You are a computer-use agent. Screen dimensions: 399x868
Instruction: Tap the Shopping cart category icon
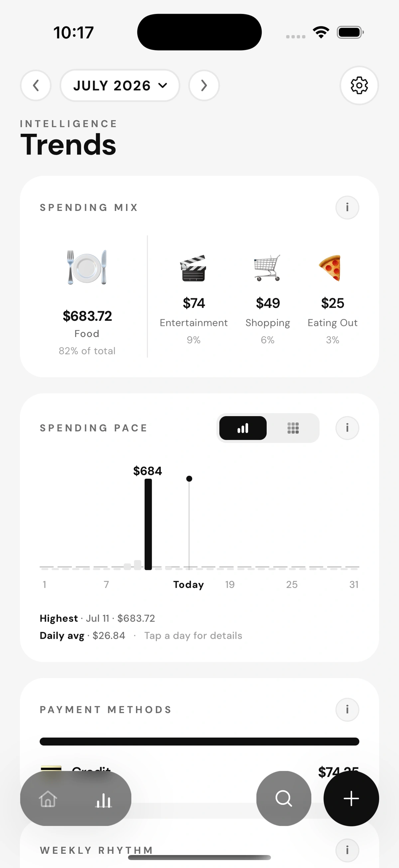[x=267, y=268]
